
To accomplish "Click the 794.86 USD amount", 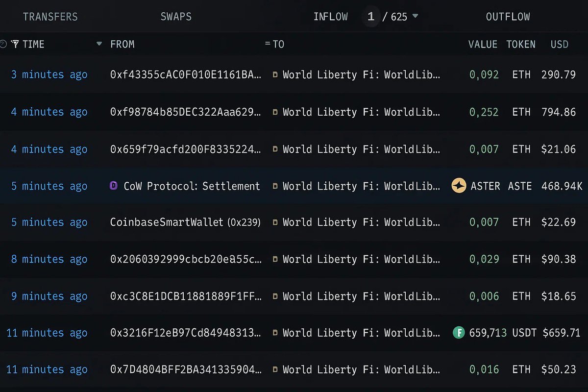I will pyautogui.click(x=559, y=112).
